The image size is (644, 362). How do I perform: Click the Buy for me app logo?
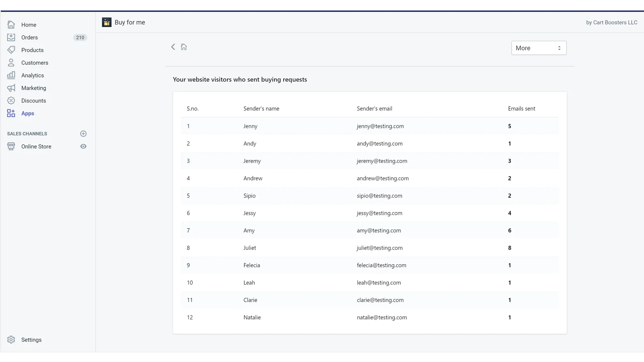coord(107,22)
